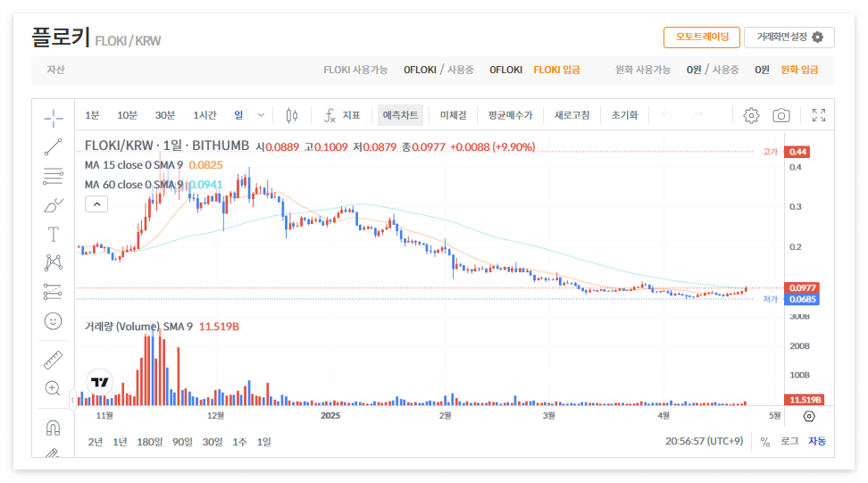Screen dimensions: 868x483
Task: Click the 오토트레이딩 button
Action: (x=701, y=37)
